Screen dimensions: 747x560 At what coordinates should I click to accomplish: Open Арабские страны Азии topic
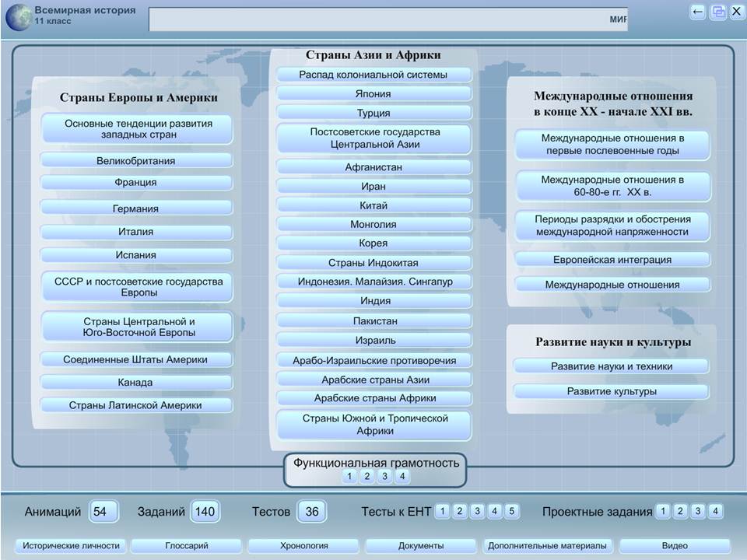point(374,380)
